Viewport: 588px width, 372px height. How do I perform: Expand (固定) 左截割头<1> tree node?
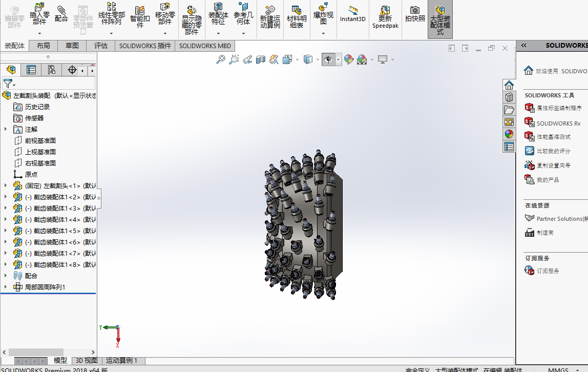(x=5, y=185)
